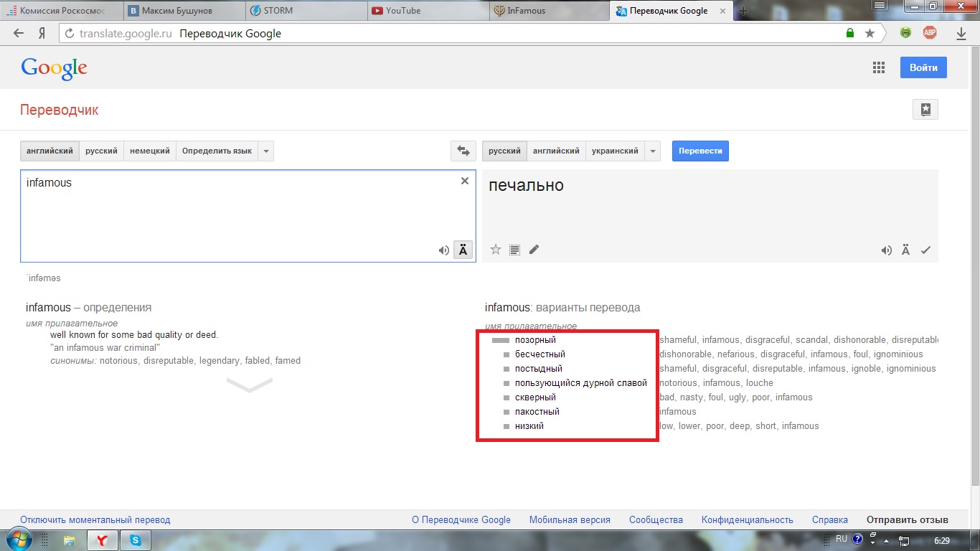Switch to Комиссия Роскосмос tab
This screenshot has height=551, width=980.
(61, 11)
